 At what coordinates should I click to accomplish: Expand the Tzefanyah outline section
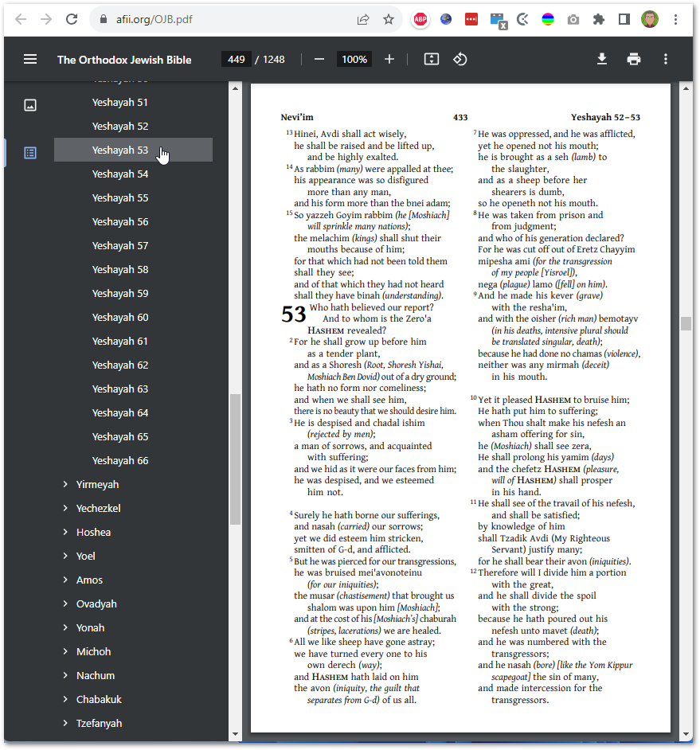pyautogui.click(x=65, y=723)
